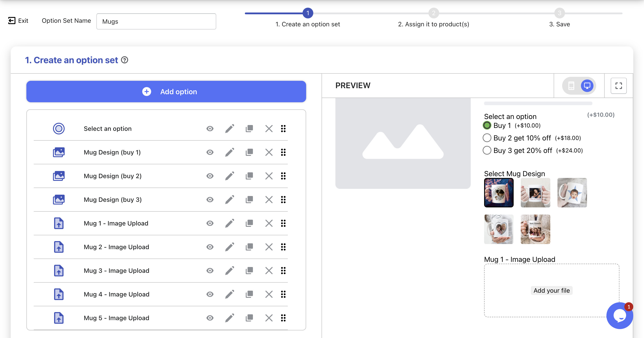Image resolution: width=644 pixels, height=338 pixels.
Task: Switch preview to desktop view
Action: (587, 86)
